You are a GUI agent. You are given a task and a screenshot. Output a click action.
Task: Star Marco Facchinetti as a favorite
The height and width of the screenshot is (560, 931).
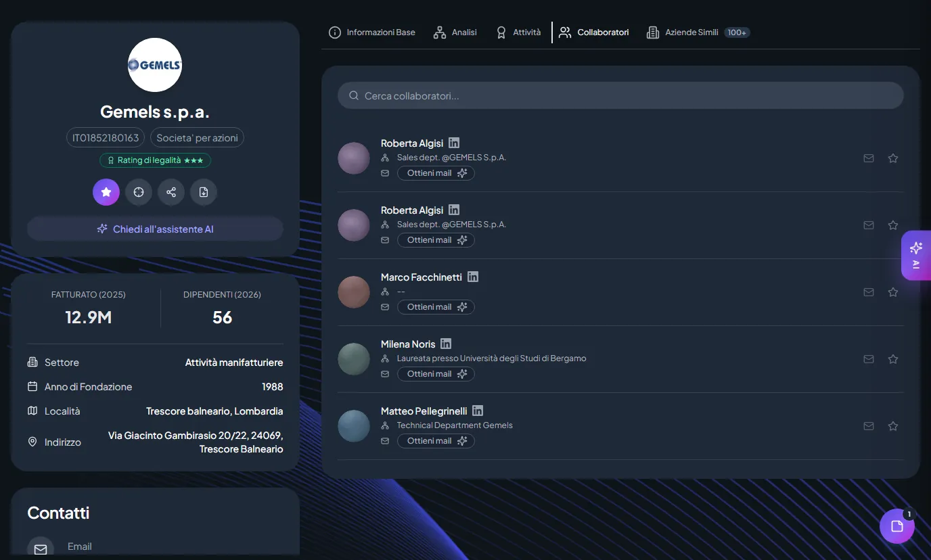point(893,292)
